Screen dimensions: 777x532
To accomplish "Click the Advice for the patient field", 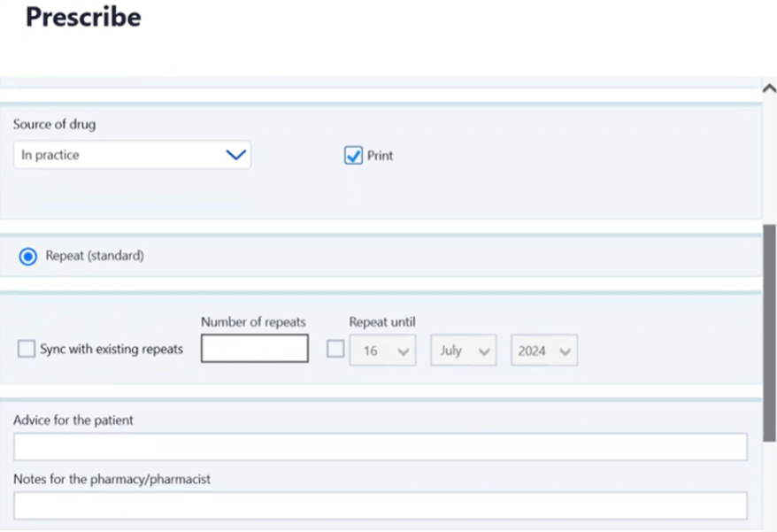I will click(380, 447).
